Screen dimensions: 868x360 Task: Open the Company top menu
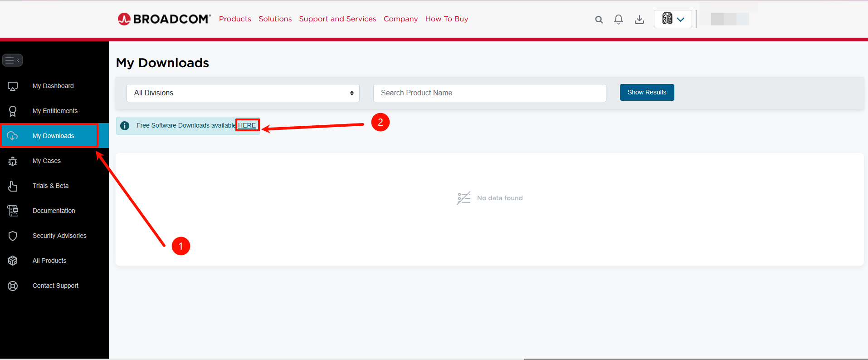point(400,19)
